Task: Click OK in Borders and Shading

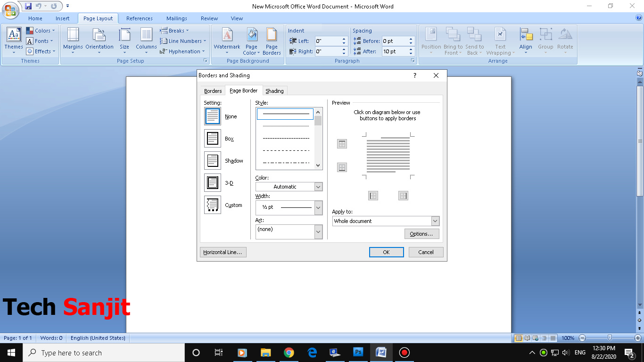Action: point(386,252)
